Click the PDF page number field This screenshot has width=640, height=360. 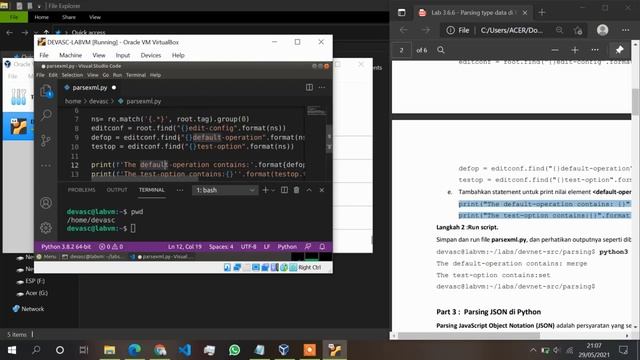coord(401,50)
